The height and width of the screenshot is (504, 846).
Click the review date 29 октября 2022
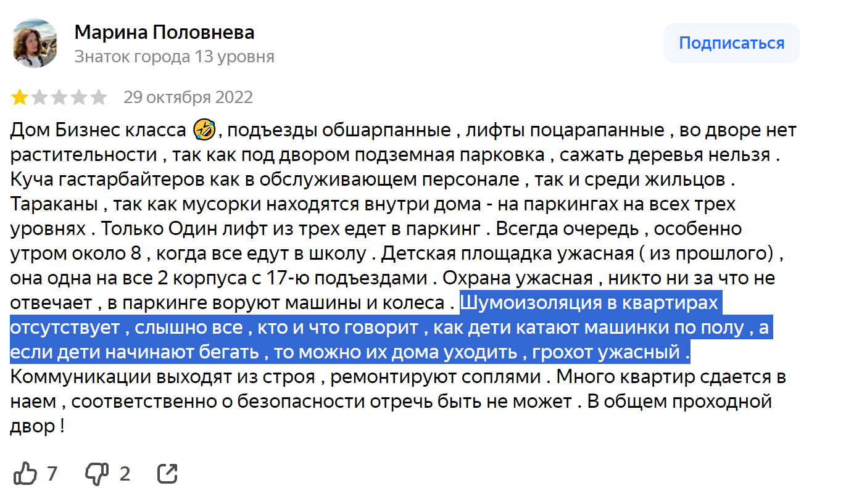(x=188, y=97)
